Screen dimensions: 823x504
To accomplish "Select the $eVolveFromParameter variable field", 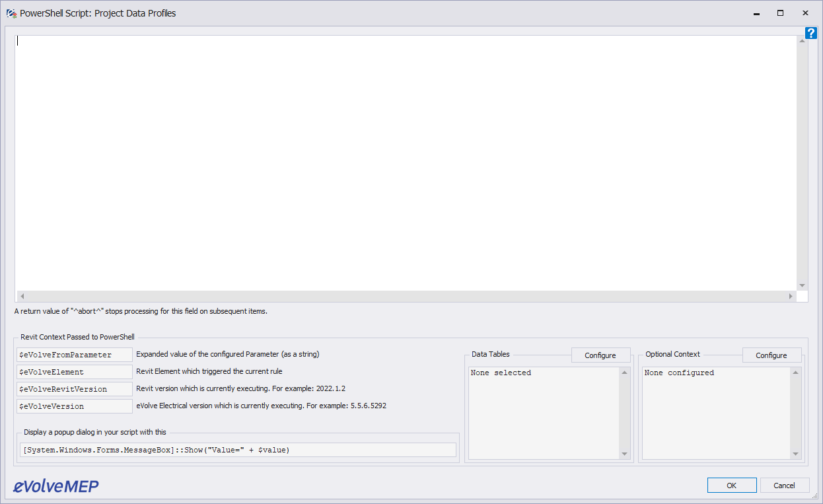I will 75,355.
